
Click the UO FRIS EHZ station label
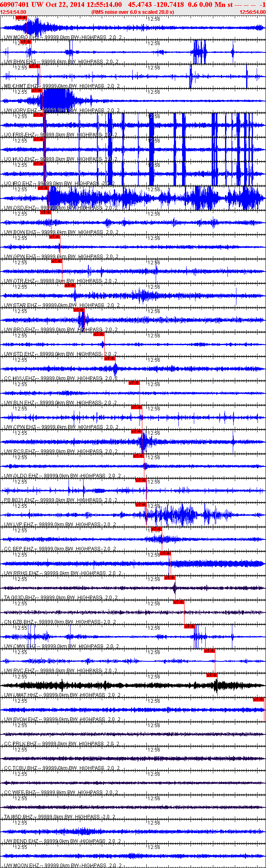(20, 135)
